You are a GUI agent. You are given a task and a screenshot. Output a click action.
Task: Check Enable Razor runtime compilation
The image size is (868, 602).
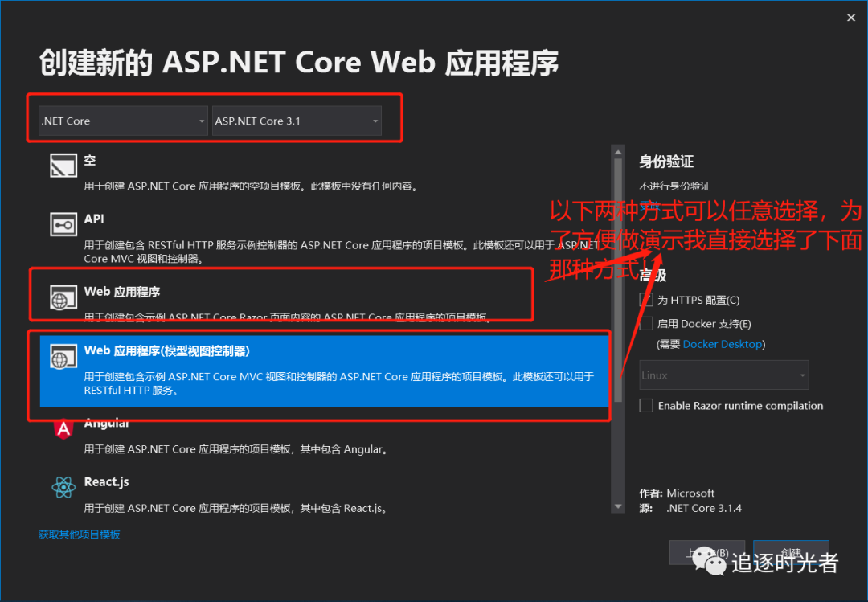646,405
